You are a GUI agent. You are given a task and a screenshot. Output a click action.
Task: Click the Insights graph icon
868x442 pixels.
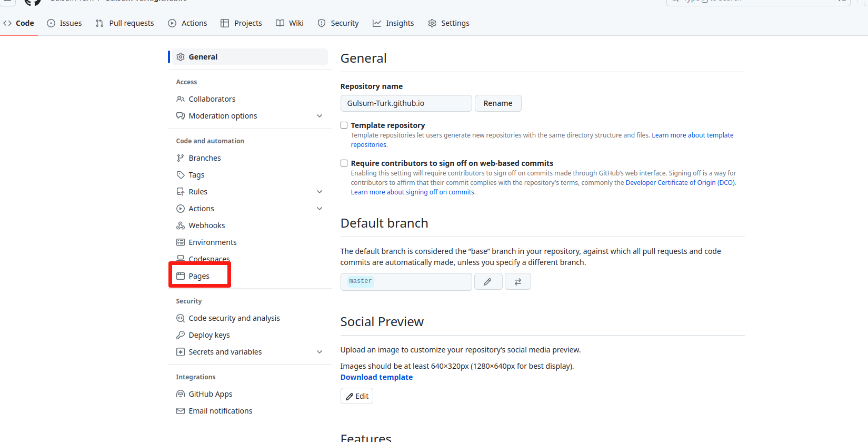point(377,23)
